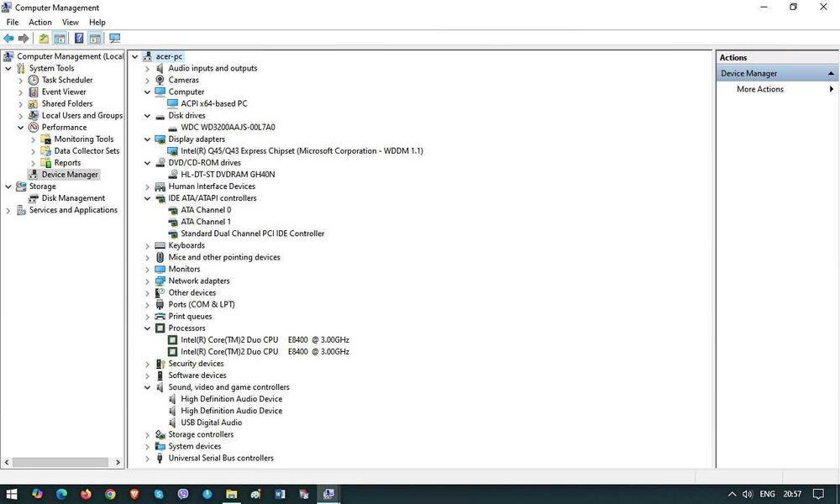The image size is (840, 504).
Task: Select Intel(R) Q45/Q43 Express Chipset adapter
Action: (302, 151)
